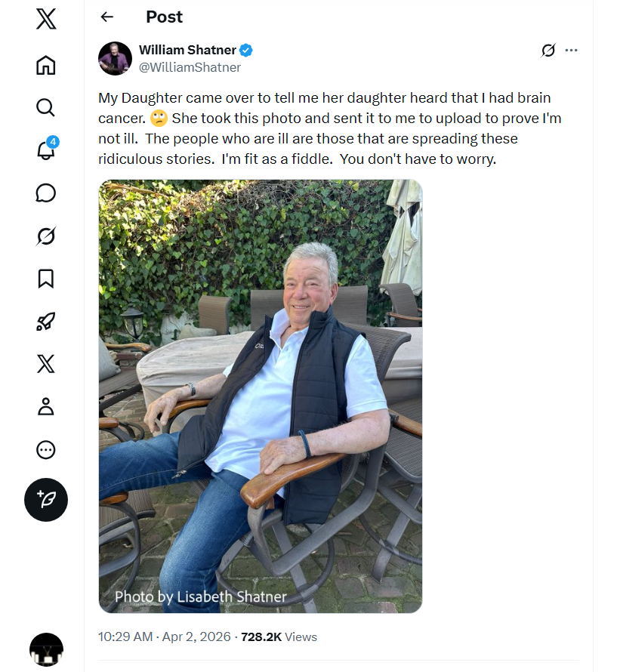
Task: Open the Chat messages icon
Action: 46,193
